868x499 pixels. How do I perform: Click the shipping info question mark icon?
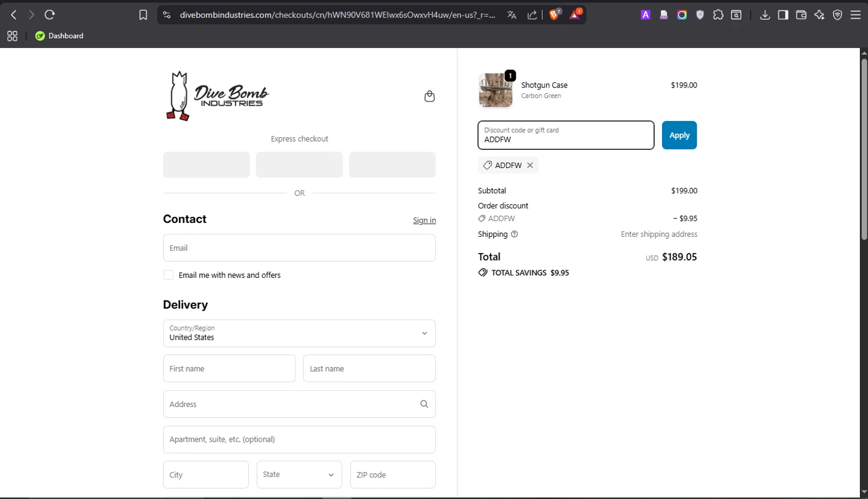click(514, 234)
